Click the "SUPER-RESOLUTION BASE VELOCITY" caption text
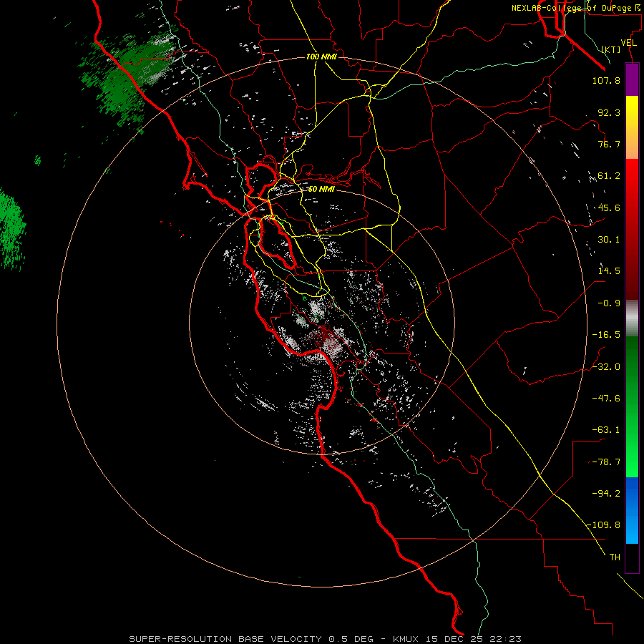This screenshot has width=644, height=644. pyautogui.click(x=225, y=639)
